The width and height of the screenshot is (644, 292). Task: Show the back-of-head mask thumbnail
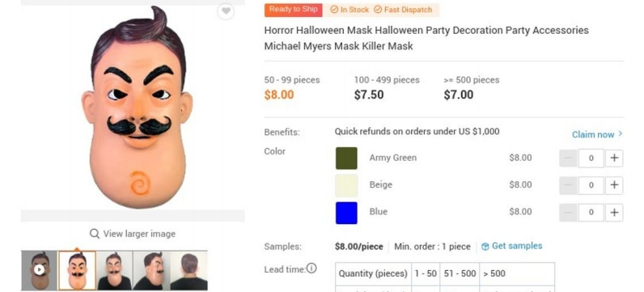[189, 271]
